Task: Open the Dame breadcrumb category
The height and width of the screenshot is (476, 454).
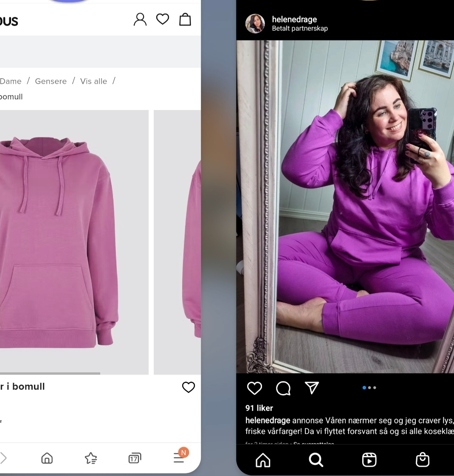Action: click(11, 82)
